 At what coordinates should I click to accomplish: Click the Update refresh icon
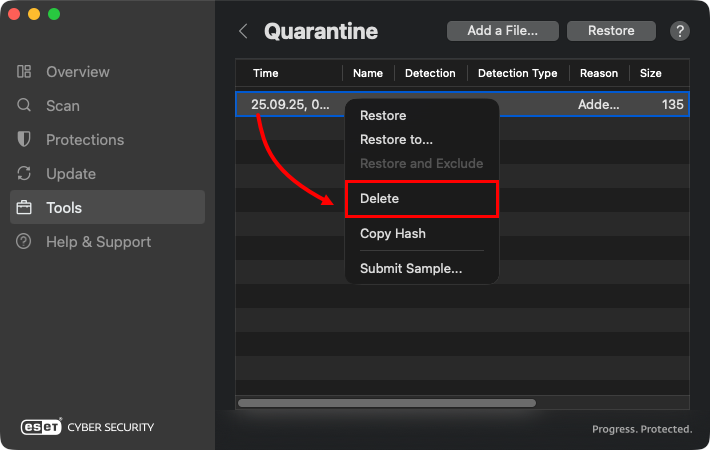[x=25, y=174]
